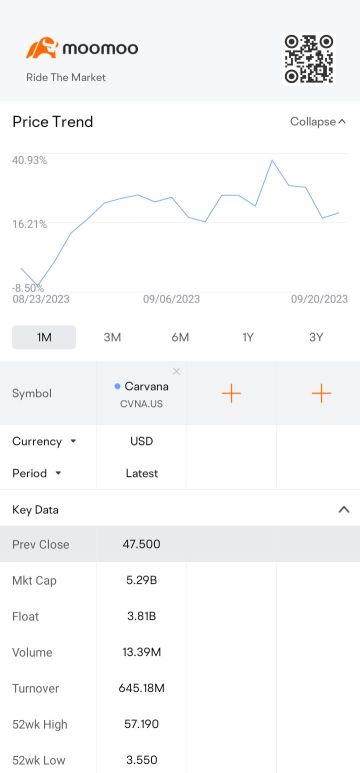Collapse the Key Data section

click(344, 510)
